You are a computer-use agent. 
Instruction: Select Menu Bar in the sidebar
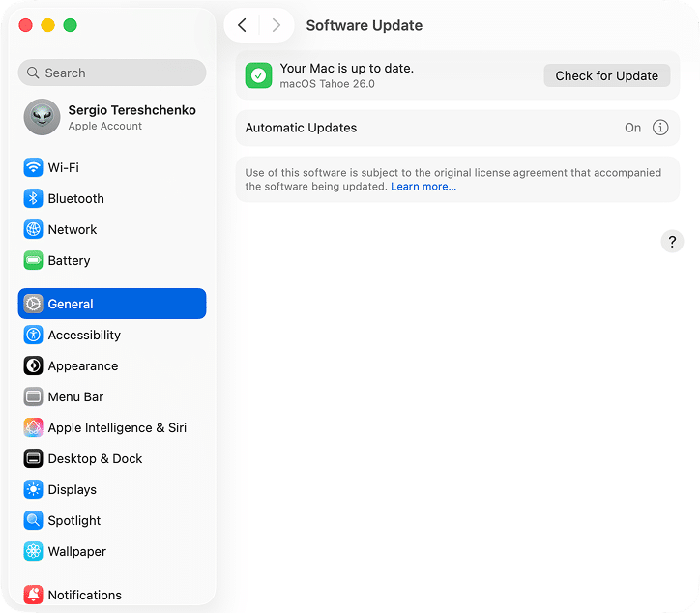(x=75, y=396)
